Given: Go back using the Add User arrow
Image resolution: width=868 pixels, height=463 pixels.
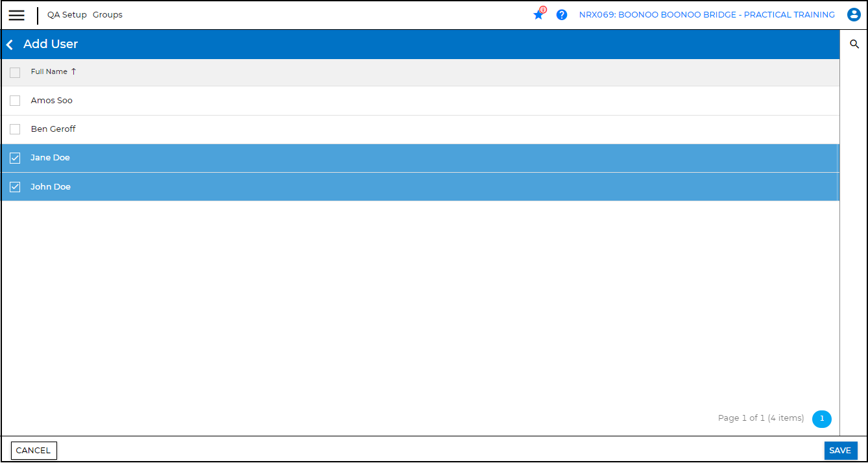Looking at the screenshot, I should 10,45.
